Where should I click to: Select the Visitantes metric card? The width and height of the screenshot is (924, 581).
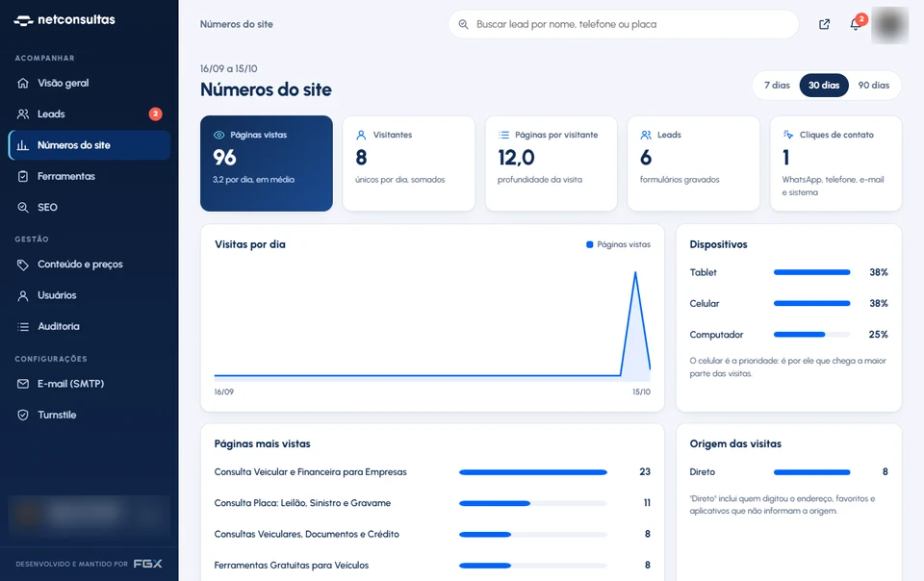pyautogui.click(x=408, y=164)
